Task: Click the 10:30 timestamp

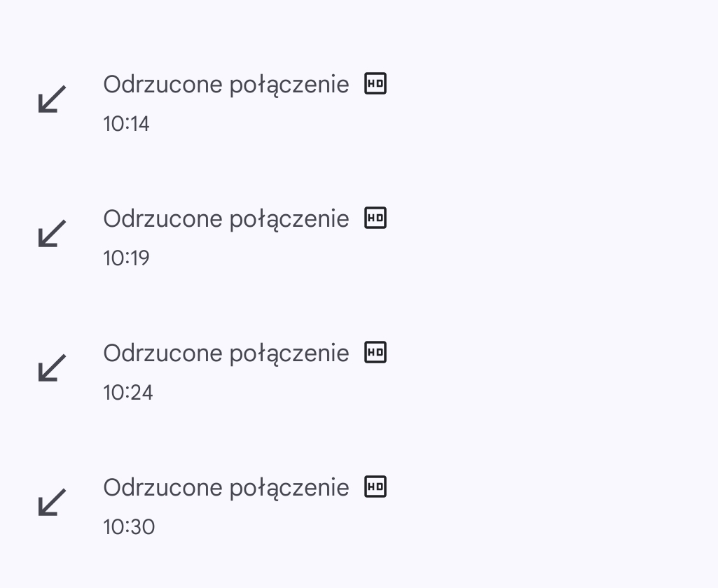Action: click(128, 527)
